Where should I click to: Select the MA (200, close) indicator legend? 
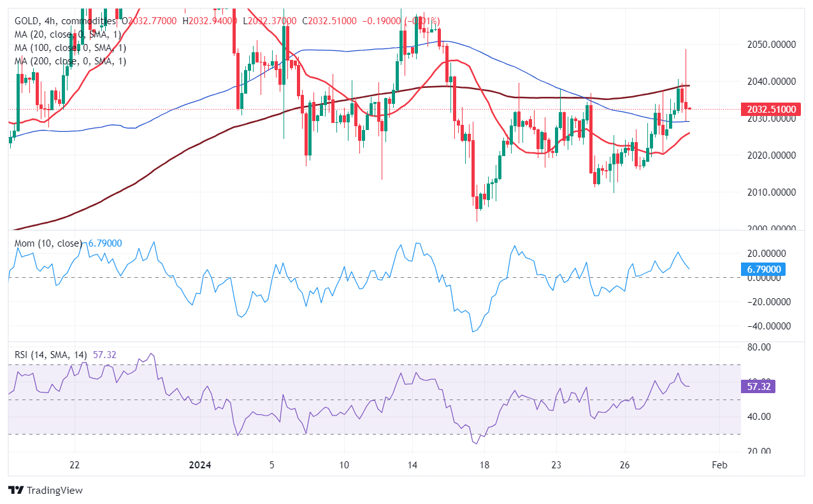click(x=69, y=61)
